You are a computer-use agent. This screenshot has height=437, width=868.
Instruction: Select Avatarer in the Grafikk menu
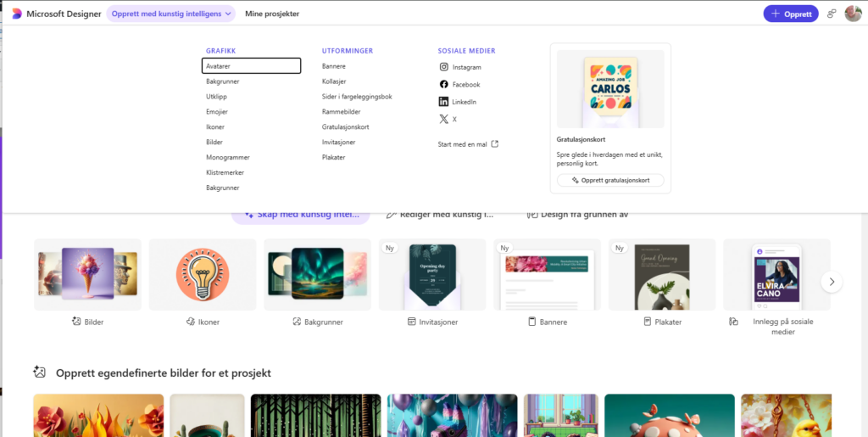click(x=251, y=66)
